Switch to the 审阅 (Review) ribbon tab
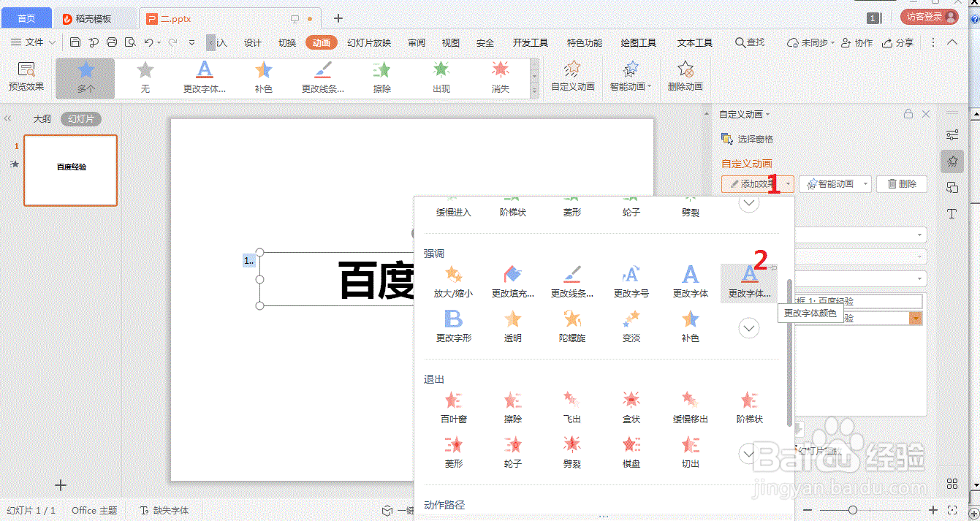Screen dimensions: 980x521 click(417, 42)
